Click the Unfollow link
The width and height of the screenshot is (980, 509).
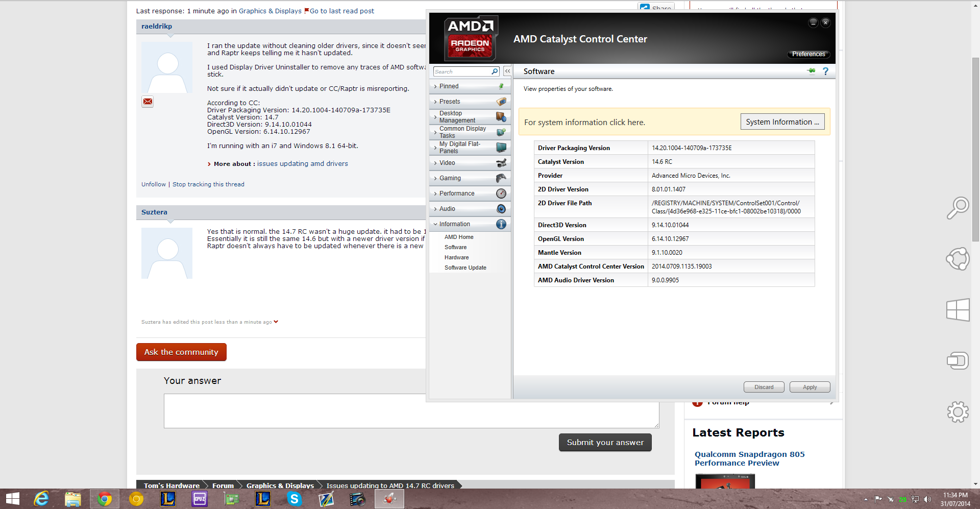coord(154,184)
